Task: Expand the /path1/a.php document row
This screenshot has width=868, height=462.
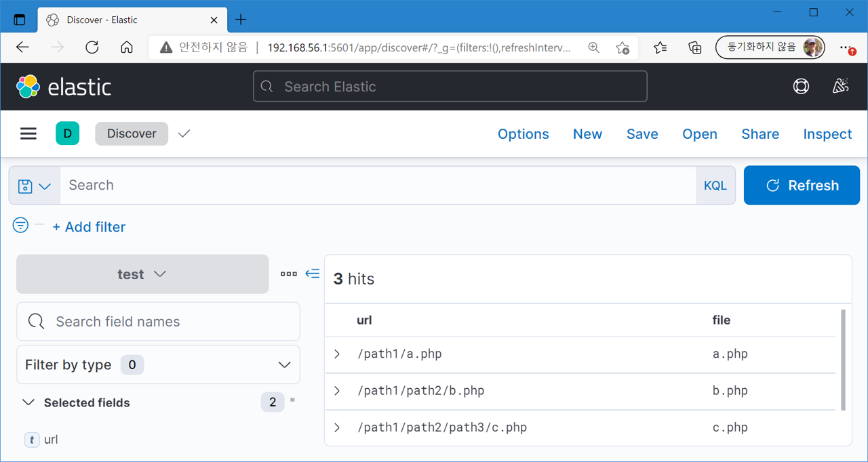Action: (337, 354)
